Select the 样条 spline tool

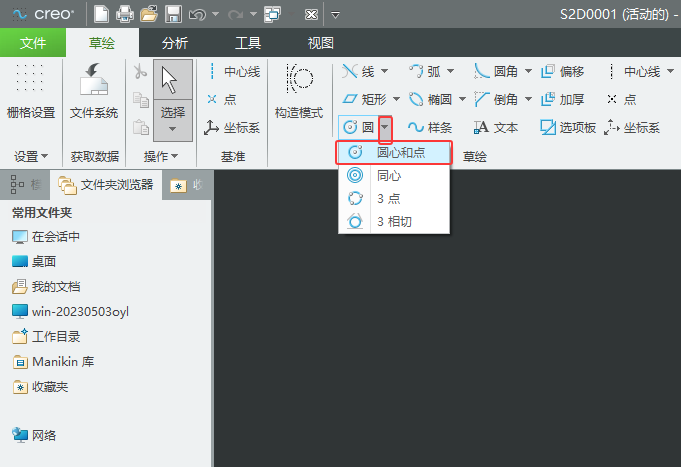click(430, 128)
